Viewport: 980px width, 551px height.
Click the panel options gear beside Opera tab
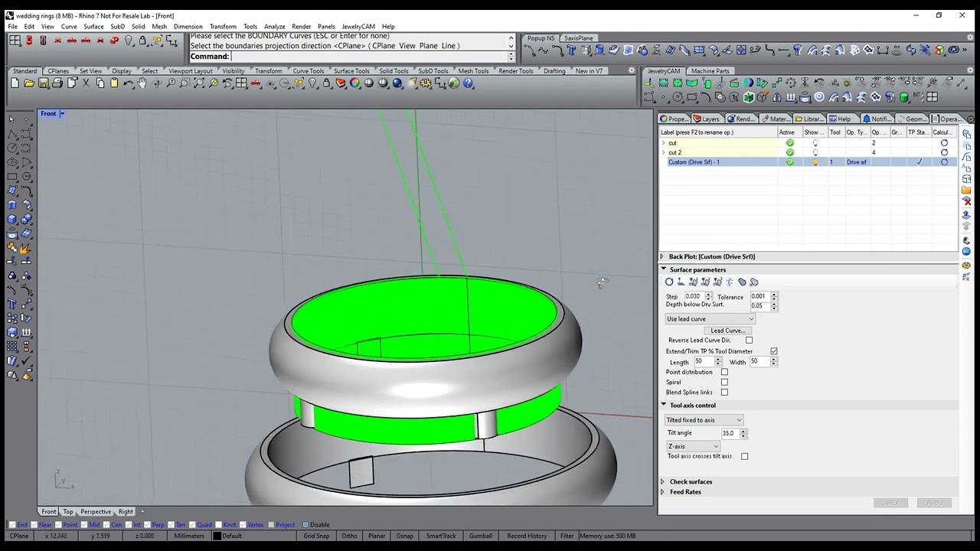[971, 119]
